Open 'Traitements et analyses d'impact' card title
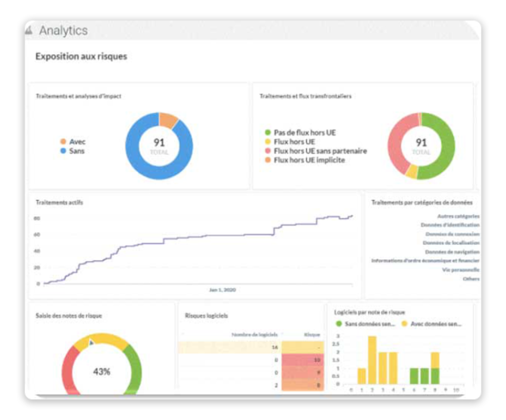This screenshot has height=420, width=506. 78,96
